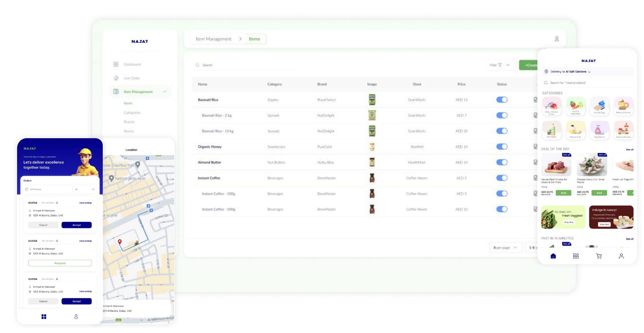Open the Live Order sidebar icon
This screenshot has width=644, height=333.
(x=116, y=78)
